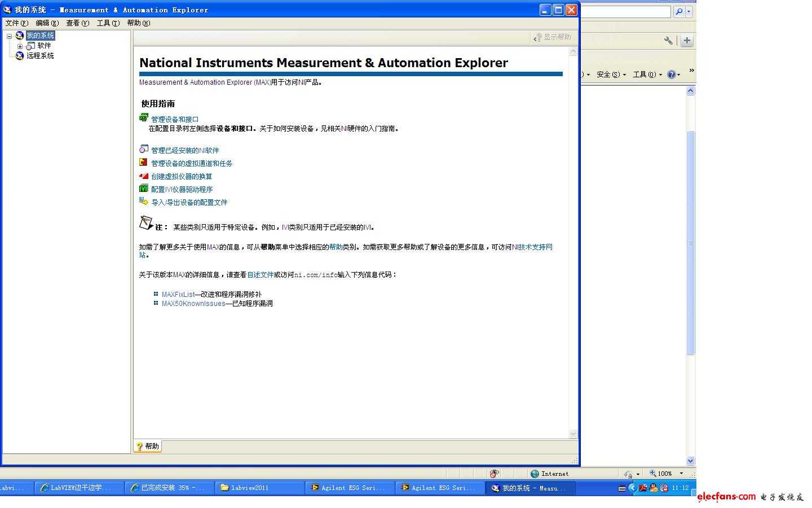The image size is (812, 508).
Task: Click the question mark icon on 帮助 tab
Action: [x=139, y=446]
